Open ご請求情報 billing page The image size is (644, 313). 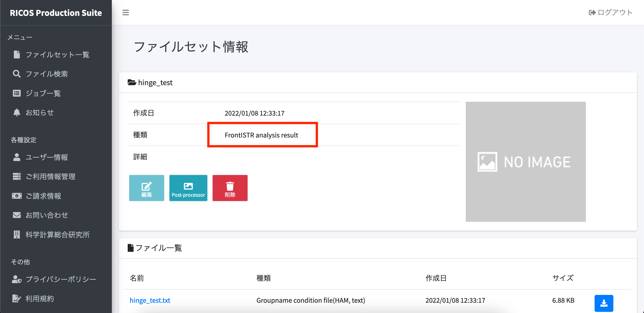(x=43, y=196)
